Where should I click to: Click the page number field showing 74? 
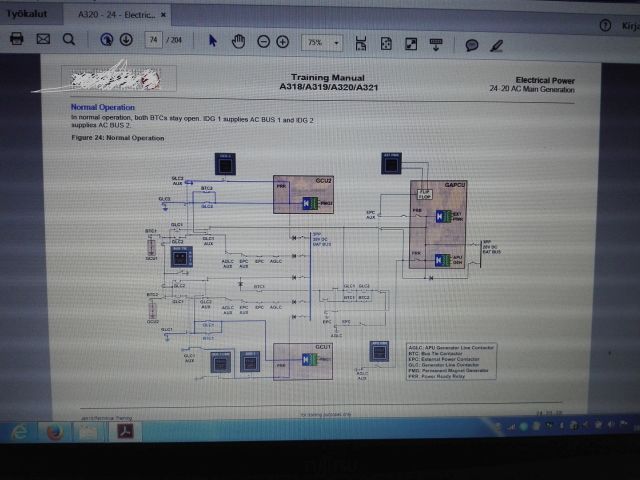click(153, 40)
